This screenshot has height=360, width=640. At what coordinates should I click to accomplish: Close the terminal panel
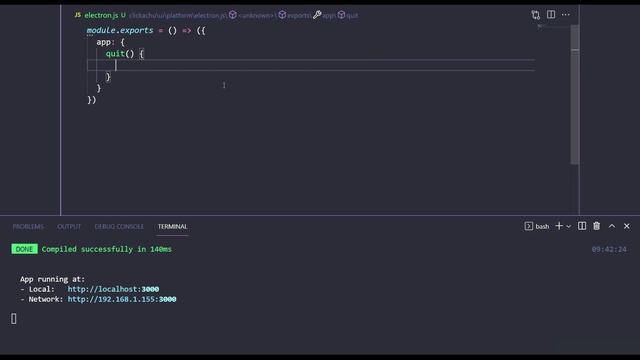click(627, 226)
